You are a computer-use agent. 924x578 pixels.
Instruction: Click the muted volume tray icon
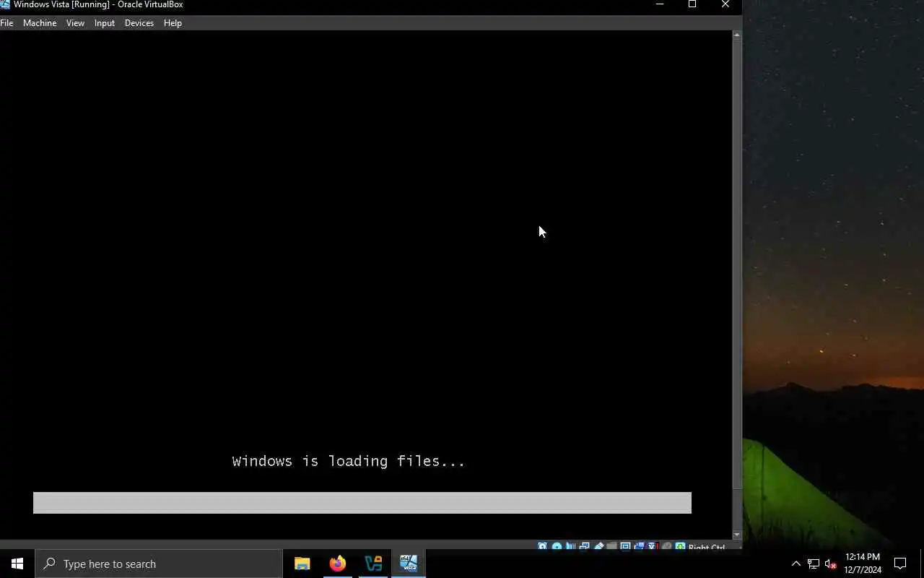830,564
